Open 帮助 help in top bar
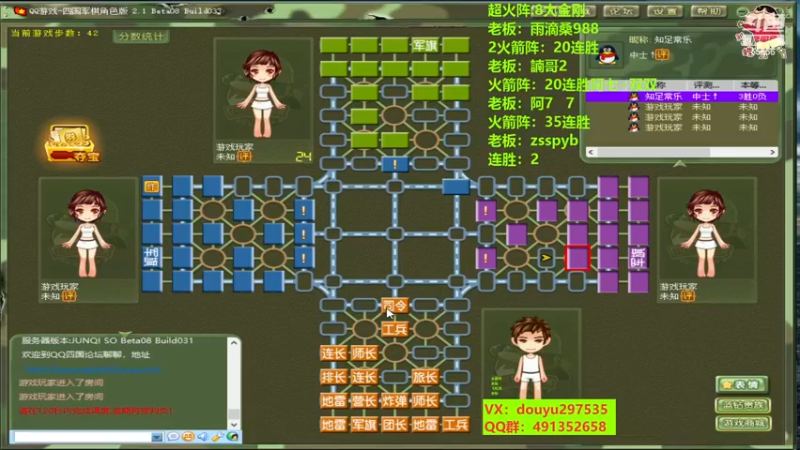 click(x=709, y=11)
